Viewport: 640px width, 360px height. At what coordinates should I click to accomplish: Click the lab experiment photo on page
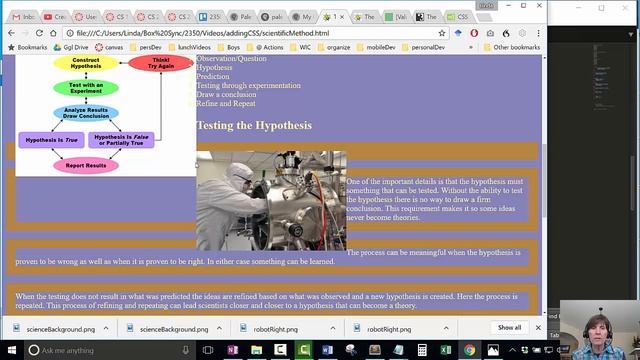[271, 200]
